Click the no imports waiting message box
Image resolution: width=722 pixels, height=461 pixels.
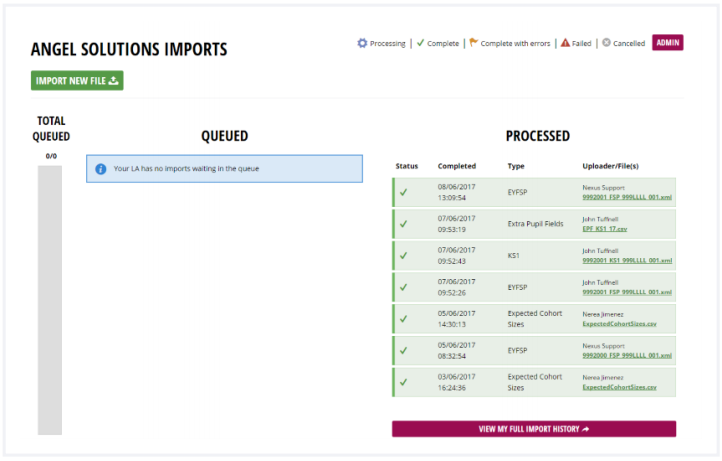[224, 169]
